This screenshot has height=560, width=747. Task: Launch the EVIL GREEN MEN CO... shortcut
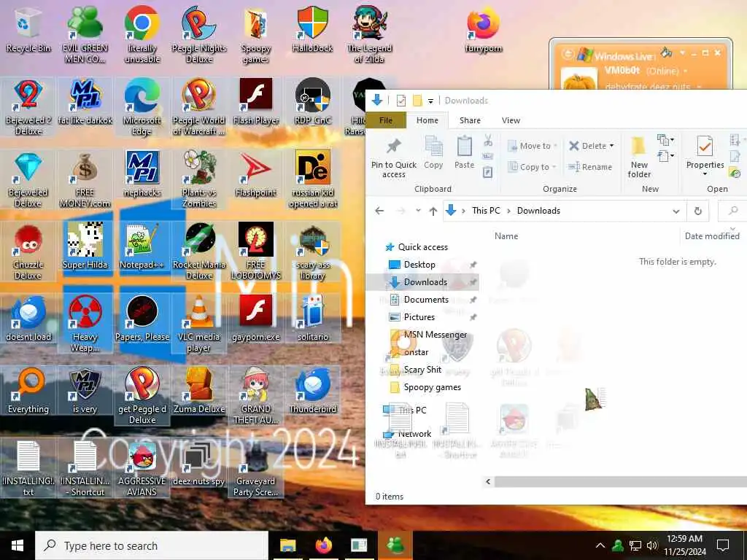(85, 34)
